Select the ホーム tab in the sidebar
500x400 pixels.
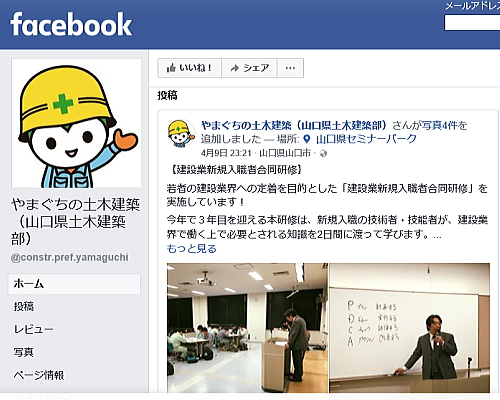(x=74, y=284)
